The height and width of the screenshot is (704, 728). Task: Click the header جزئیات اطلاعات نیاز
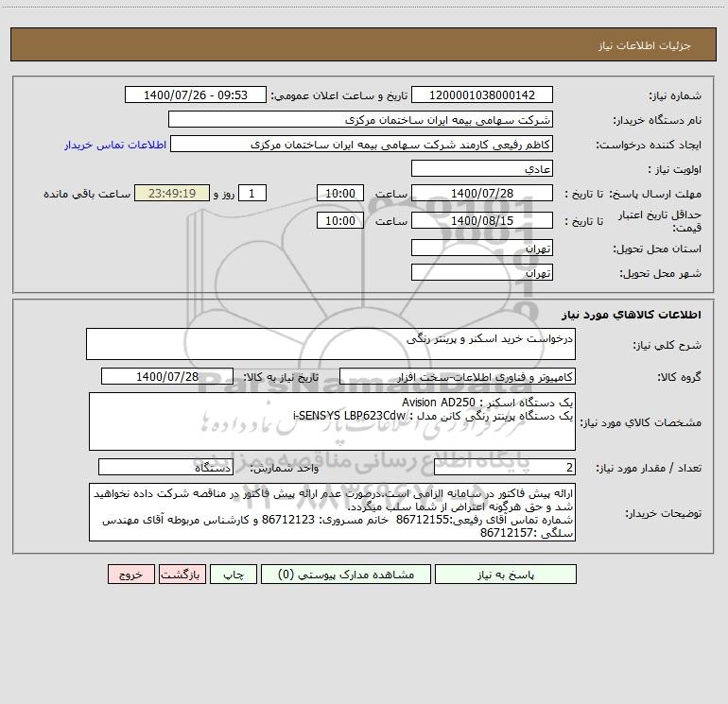point(645,45)
